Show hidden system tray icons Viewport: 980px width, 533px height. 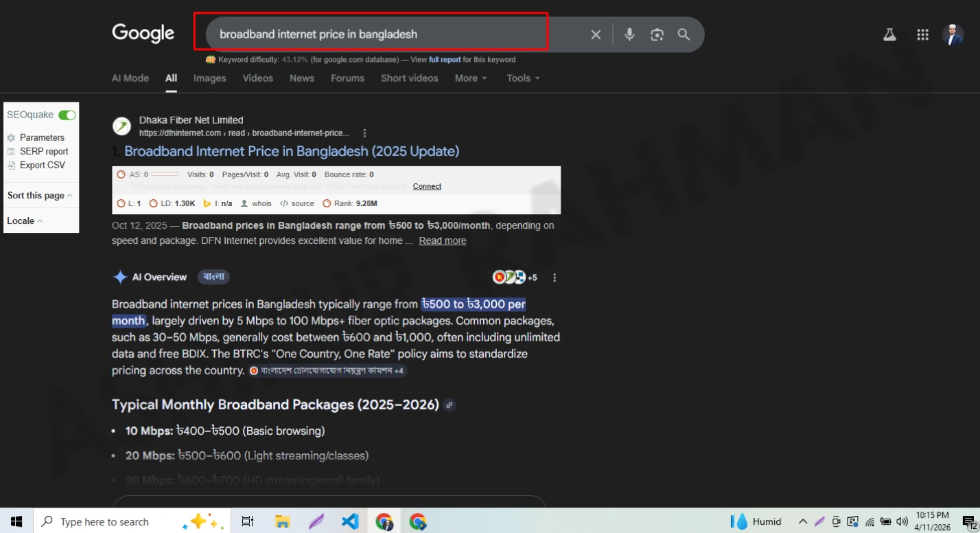point(802,521)
